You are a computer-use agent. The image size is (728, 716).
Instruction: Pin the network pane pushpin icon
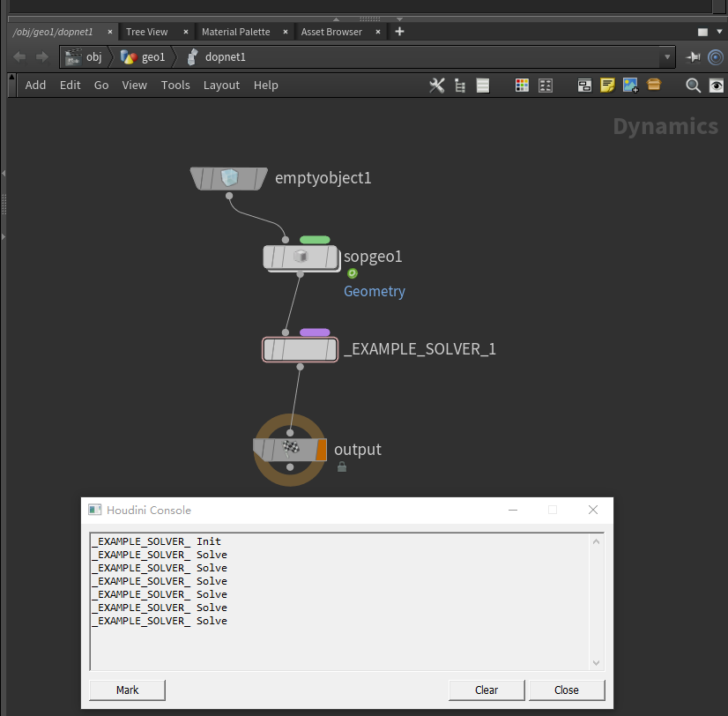pyautogui.click(x=693, y=57)
